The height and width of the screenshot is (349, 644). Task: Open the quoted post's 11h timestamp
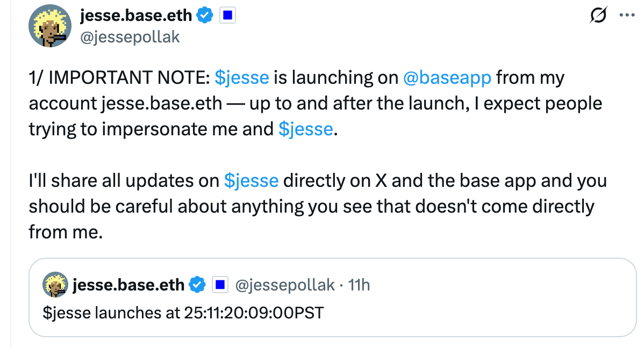click(359, 285)
